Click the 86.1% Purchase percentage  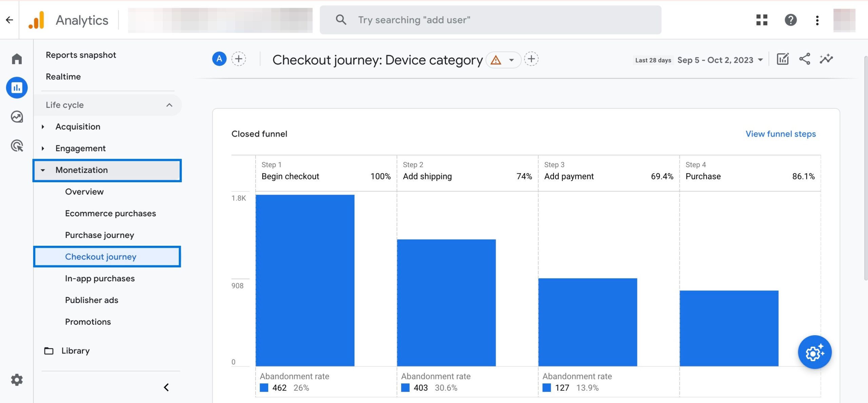pyautogui.click(x=803, y=177)
